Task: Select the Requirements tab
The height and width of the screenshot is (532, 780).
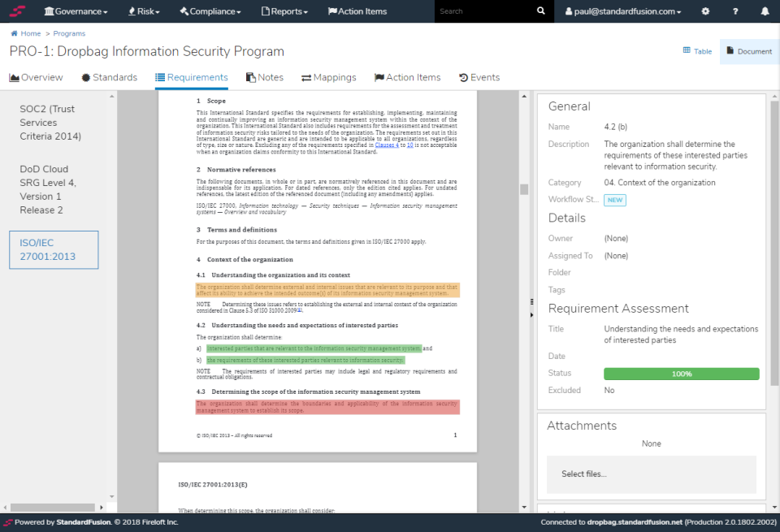Action: point(192,77)
